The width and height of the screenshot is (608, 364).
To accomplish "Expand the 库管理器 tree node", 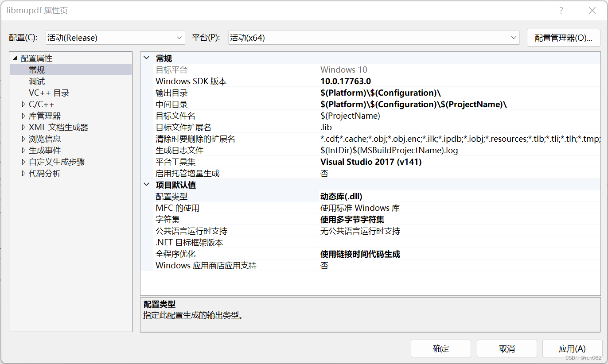I will pyautogui.click(x=23, y=116).
